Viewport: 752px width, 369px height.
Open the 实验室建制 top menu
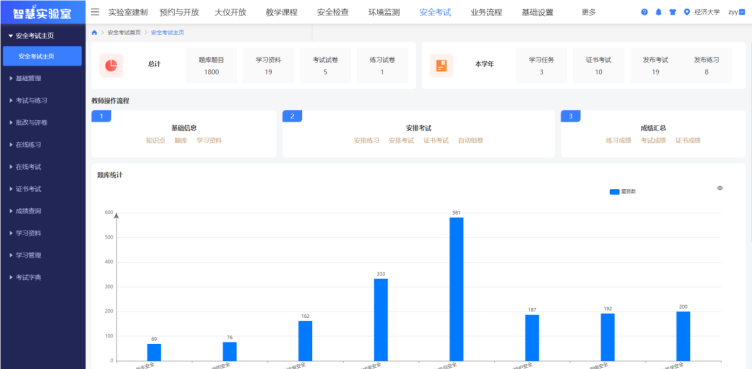click(128, 12)
